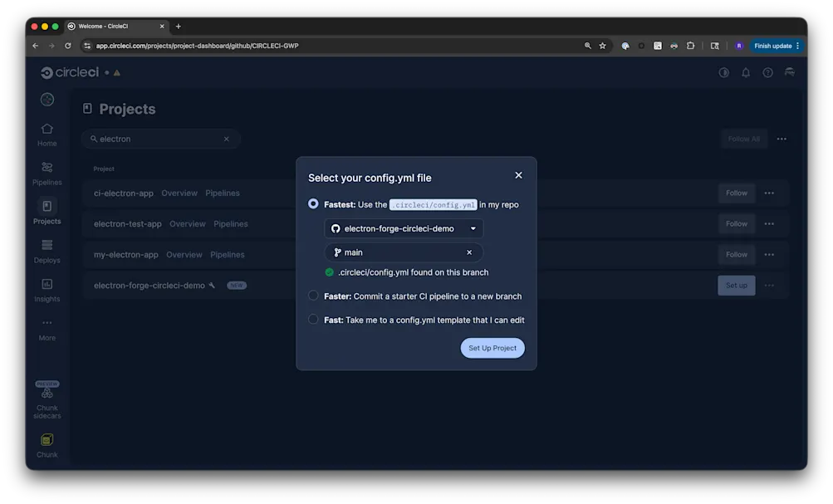Open Chunk in the sidebar
The width and height of the screenshot is (833, 504).
47,446
